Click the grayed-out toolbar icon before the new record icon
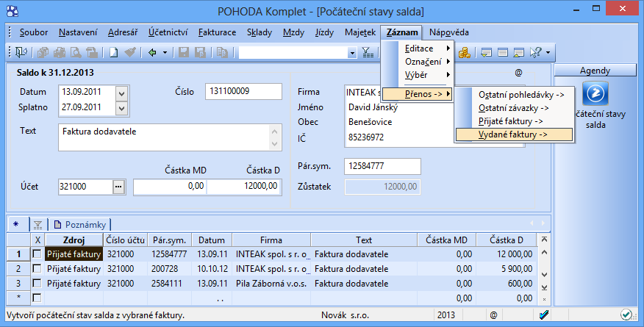Image resolution: width=644 pixels, height=327 pixels. [92, 52]
